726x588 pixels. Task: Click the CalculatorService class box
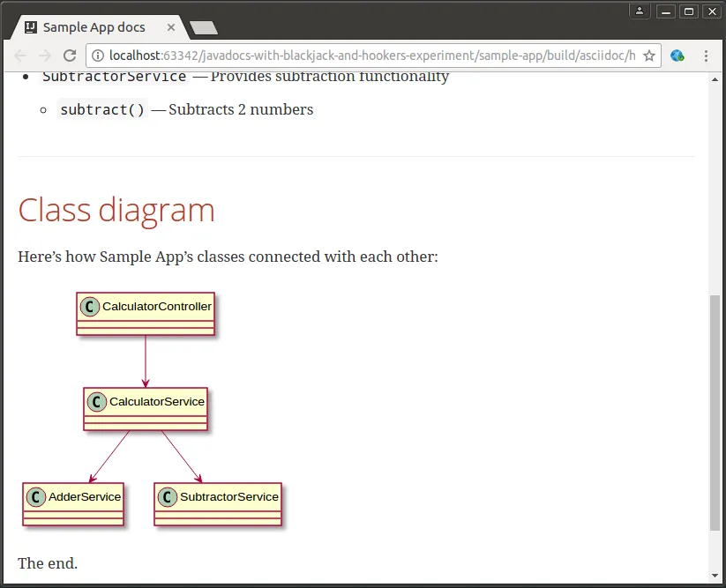pyautogui.click(x=146, y=409)
